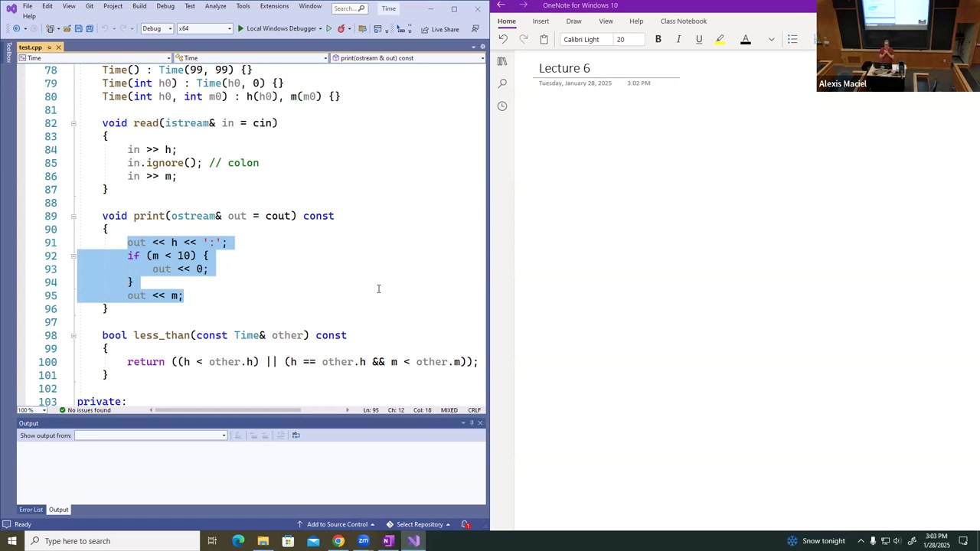Open OneNote notebooks navigation icon
The image size is (980, 551).
coord(502,61)
